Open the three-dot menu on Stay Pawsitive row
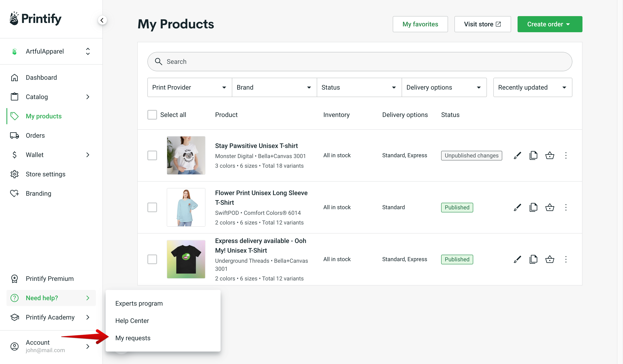 point(566,155)
